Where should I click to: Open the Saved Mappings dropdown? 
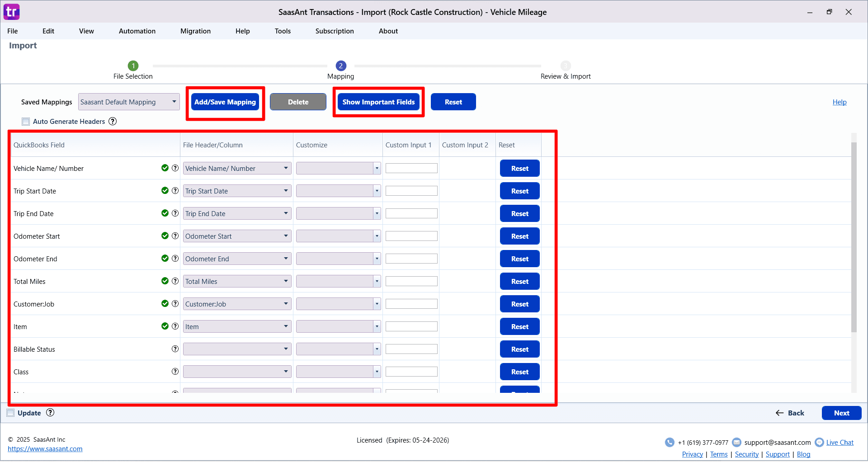click(129, 102)
